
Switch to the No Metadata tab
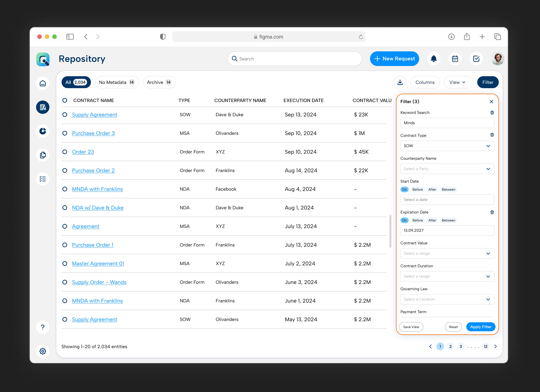pyautogui.click(x=117, y=82)
